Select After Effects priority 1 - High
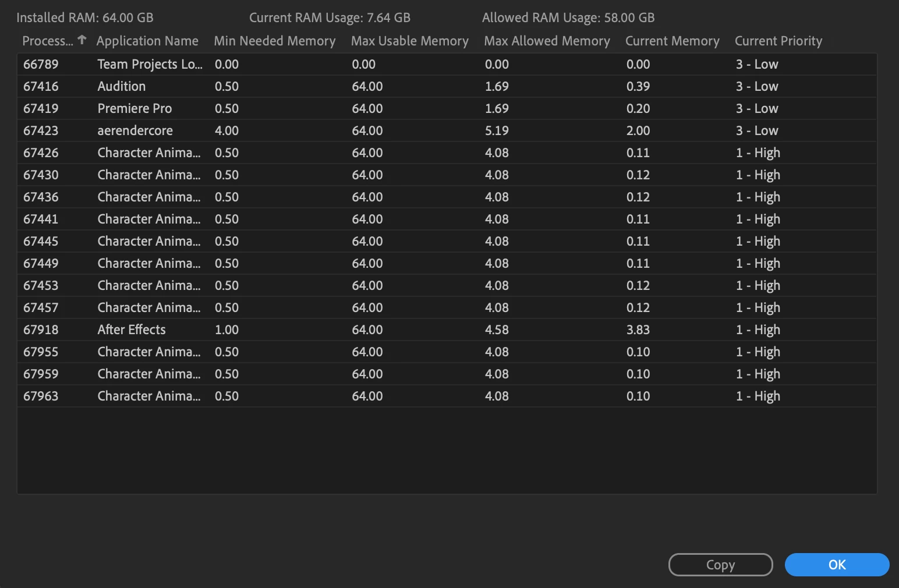The width and height of the screenshot is (899, 588). [x=758, y=330]
